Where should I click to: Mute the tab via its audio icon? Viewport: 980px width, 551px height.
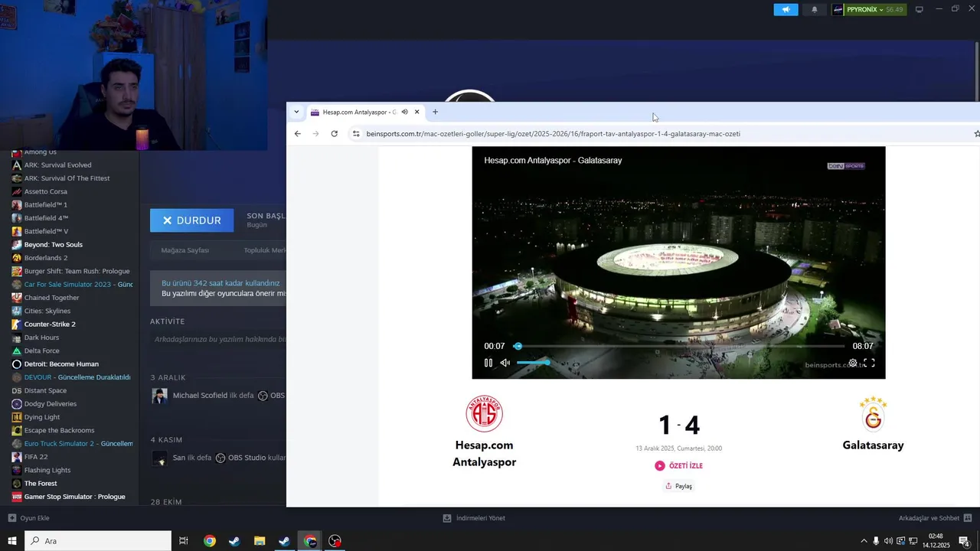coord(404,112)
